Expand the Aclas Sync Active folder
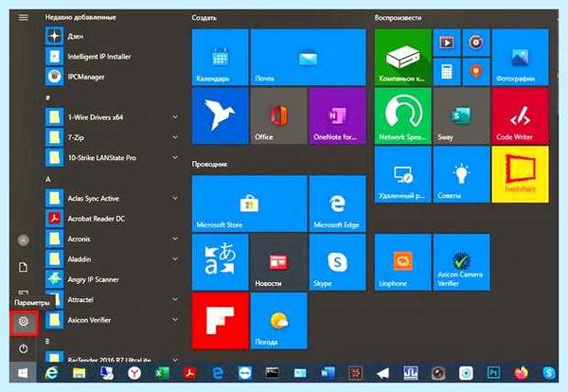Image resolution: width=568 pixels, height=392 pixels. pyautogui.click(x=175, y=198)
